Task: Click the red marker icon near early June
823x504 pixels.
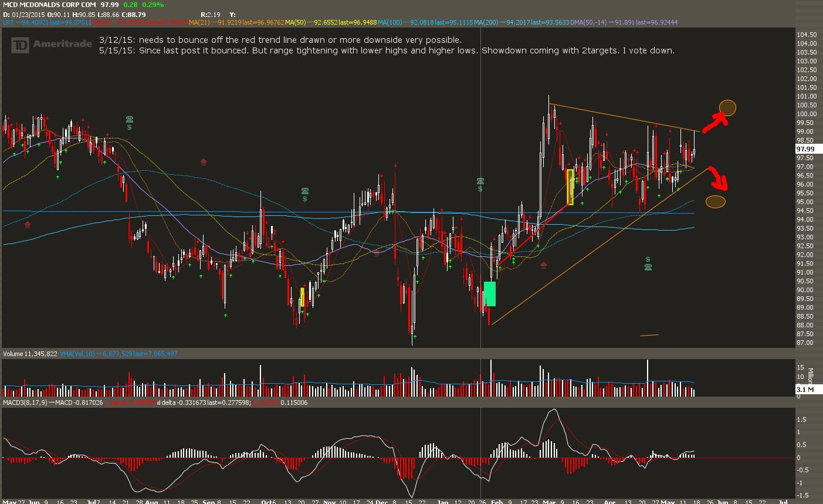Action: point(28,224)
